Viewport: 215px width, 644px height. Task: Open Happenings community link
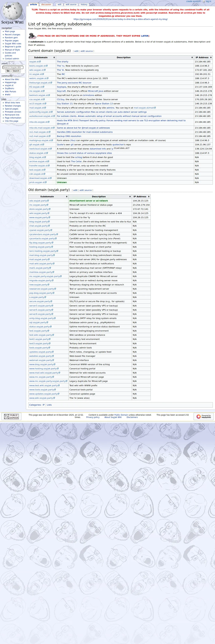coord(11,82)
